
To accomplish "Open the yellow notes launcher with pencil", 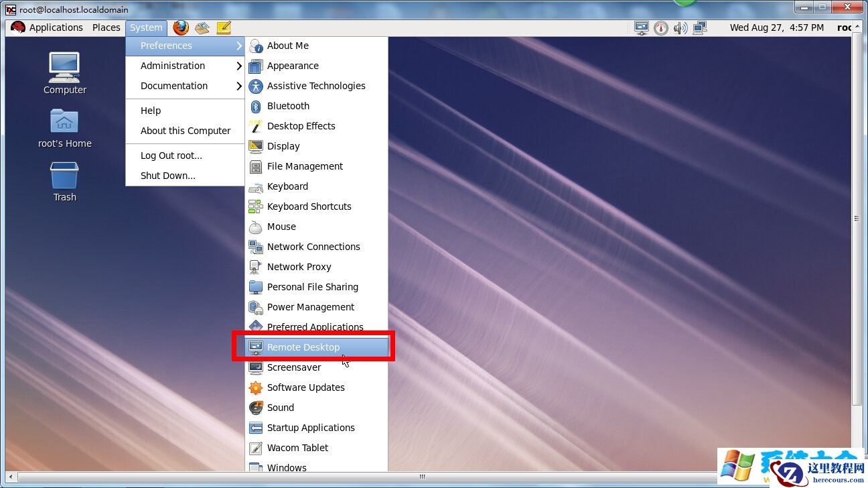I will 224,27.
